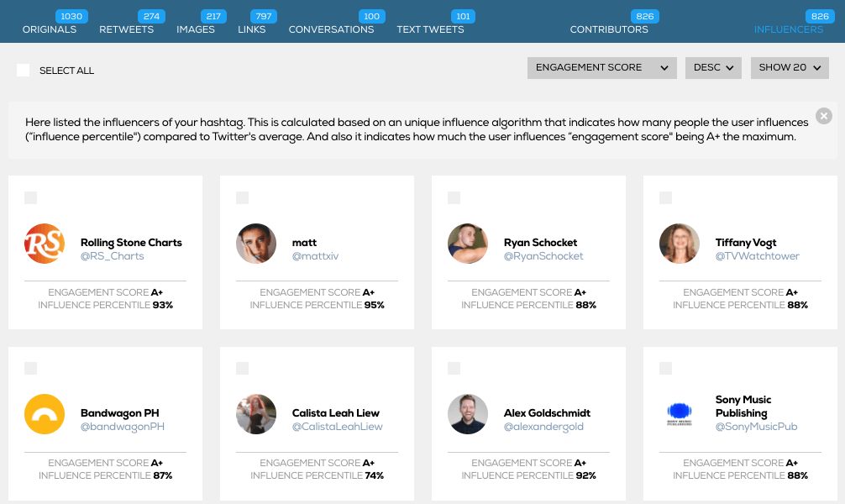Screen dimensions: 845x504
Task: Check the matt card checkbox
Action: (x=243, y=198)
